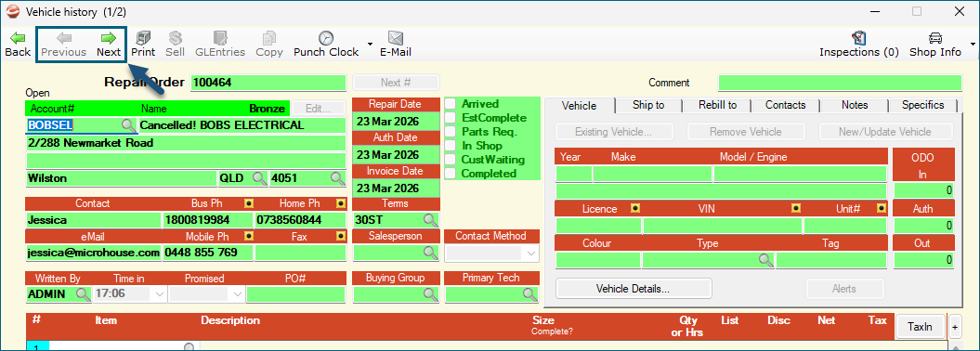Tick the Parts Req. checkbox
980x351 pixels.
(450, 132)
